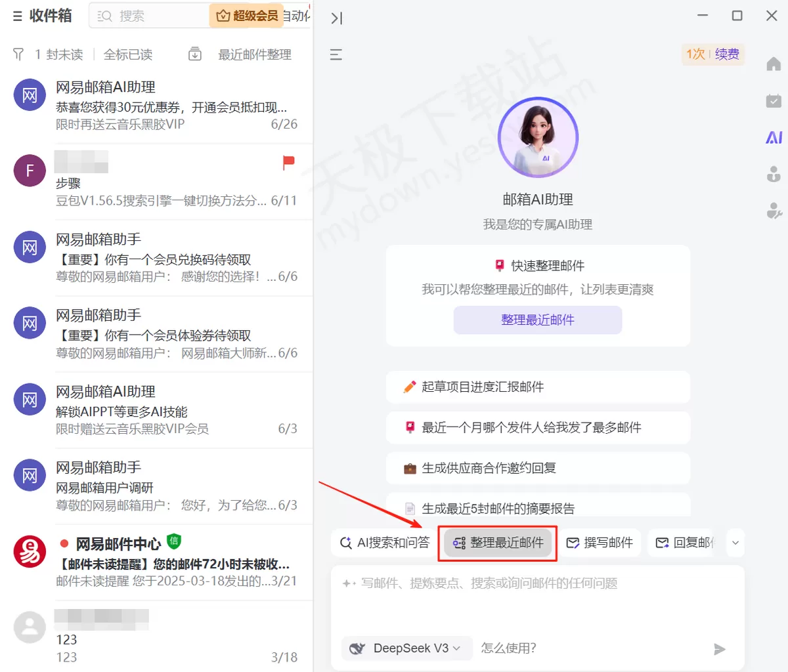Open the 邮件未读提醒 email from 网易邮件中心
The height and width of the screenshot is (672, 788).
click(x=156, y=562)
